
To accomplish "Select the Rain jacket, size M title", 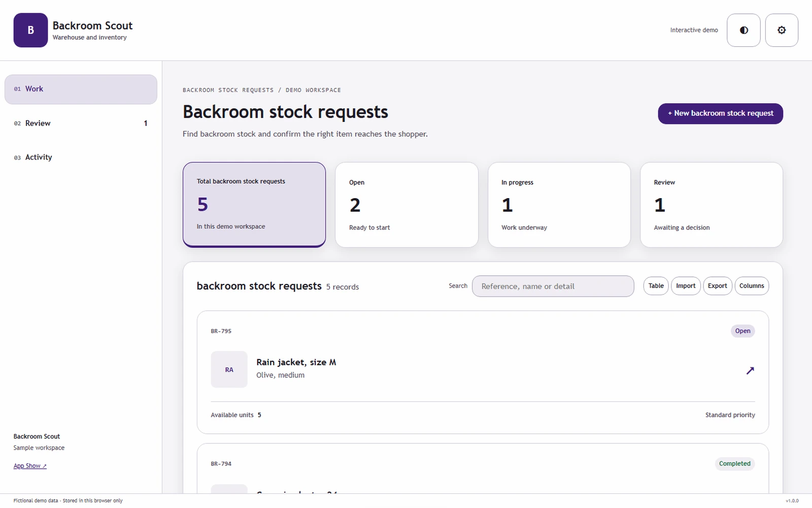I will [296, 362].
